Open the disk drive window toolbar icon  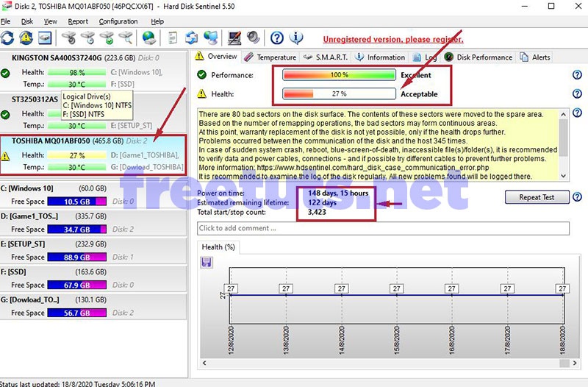click(x=45, y=38)
